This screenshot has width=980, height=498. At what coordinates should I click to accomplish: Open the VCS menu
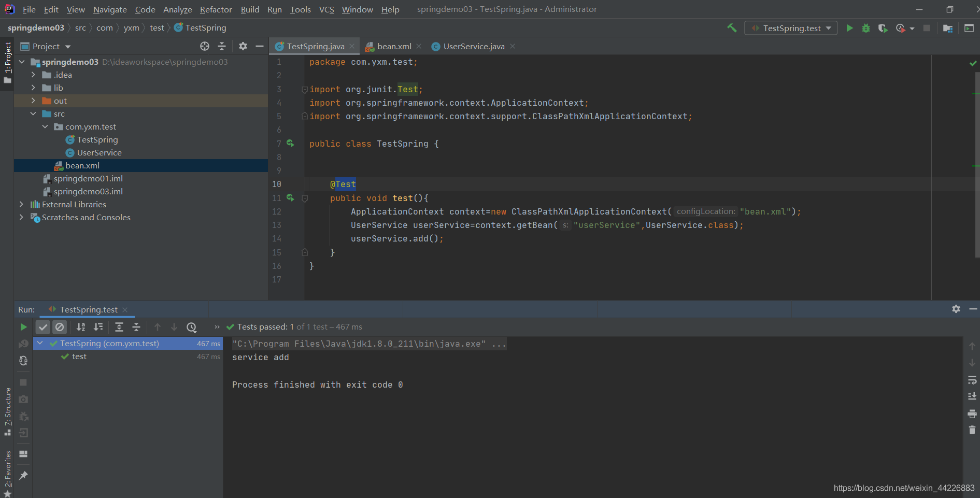[x=326, y=9]
